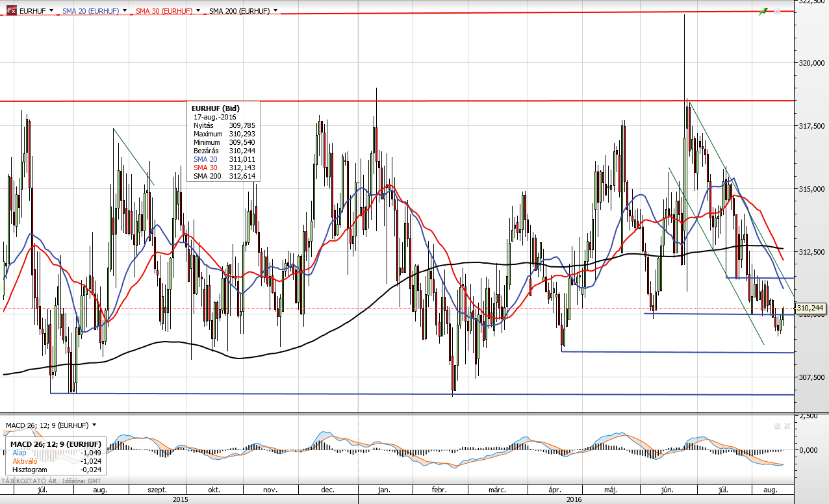Click the ápr. month on time axis

554,490
